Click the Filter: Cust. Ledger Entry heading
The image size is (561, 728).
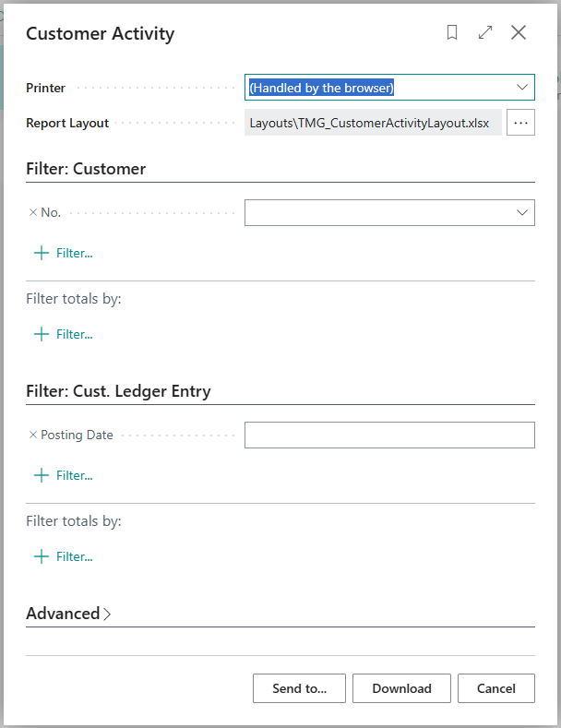click(118, 391)
